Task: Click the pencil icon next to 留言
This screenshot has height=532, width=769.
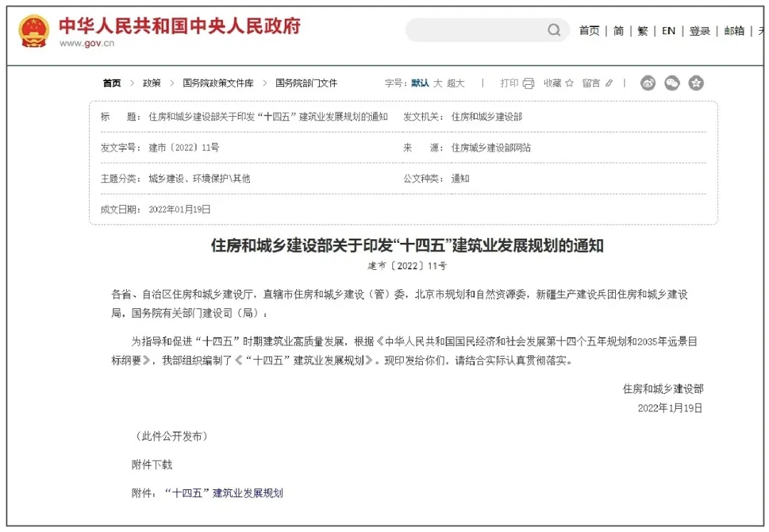Action: 609,83
